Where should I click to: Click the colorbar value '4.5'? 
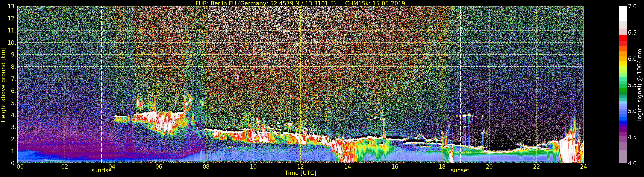[x=632, y=137]
